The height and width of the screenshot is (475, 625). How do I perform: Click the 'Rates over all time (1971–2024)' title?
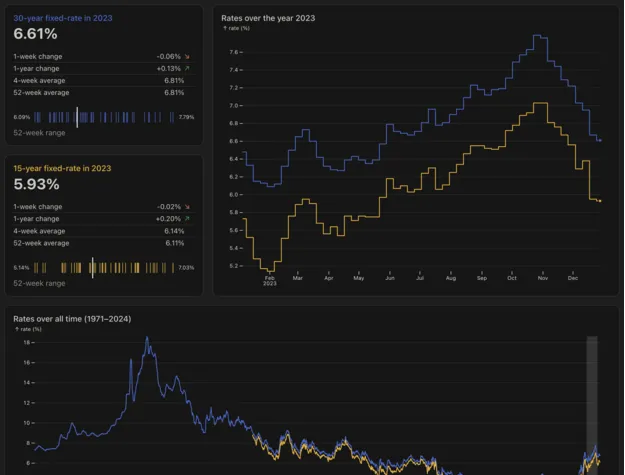[72, 319]
